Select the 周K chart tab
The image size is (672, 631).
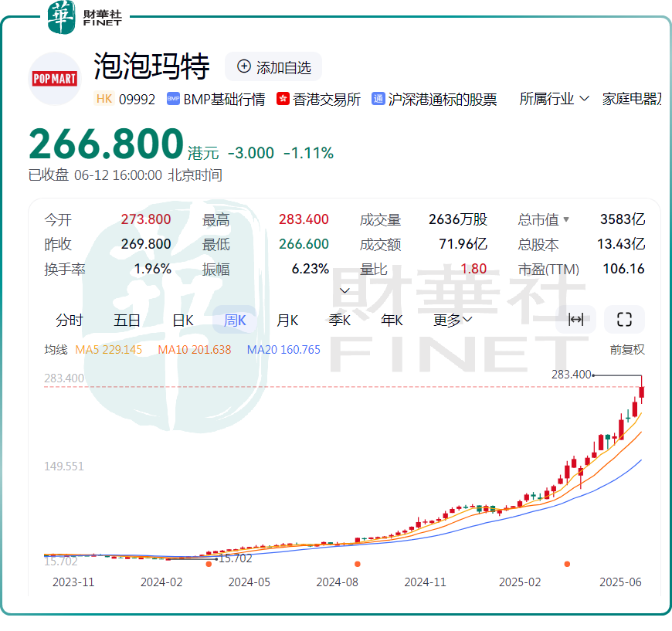tap(235, 320)
